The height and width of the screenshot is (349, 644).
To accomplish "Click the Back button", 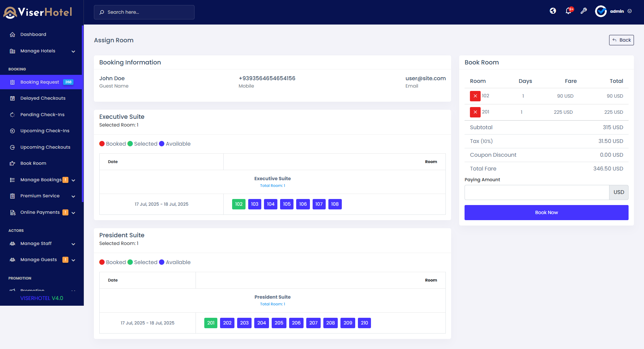I will tap(621, 40).
